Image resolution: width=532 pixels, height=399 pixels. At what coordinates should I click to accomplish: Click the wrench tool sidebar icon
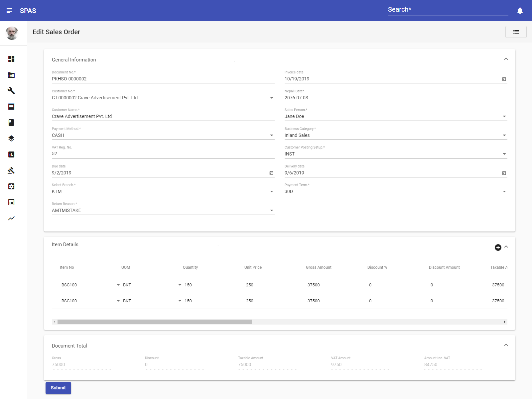pyautogui.click(x=11, y=91)
